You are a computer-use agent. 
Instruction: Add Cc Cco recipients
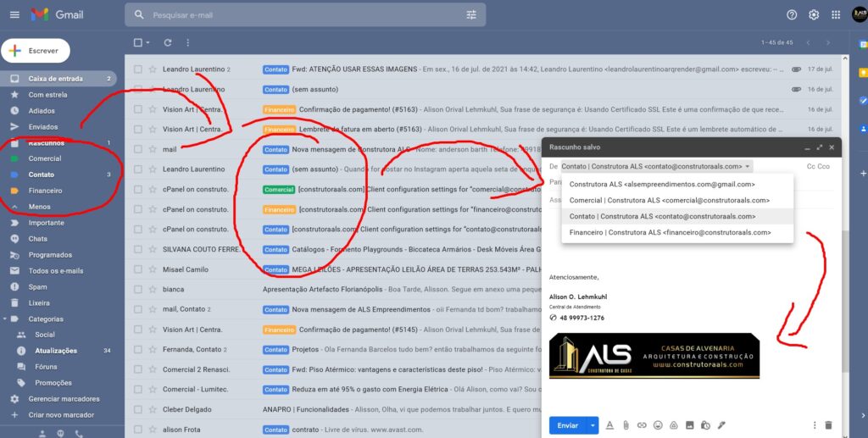point(818,166)
